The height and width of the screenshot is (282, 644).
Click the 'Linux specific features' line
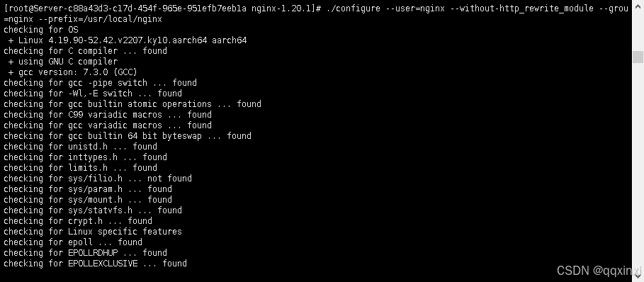point(93,232)
